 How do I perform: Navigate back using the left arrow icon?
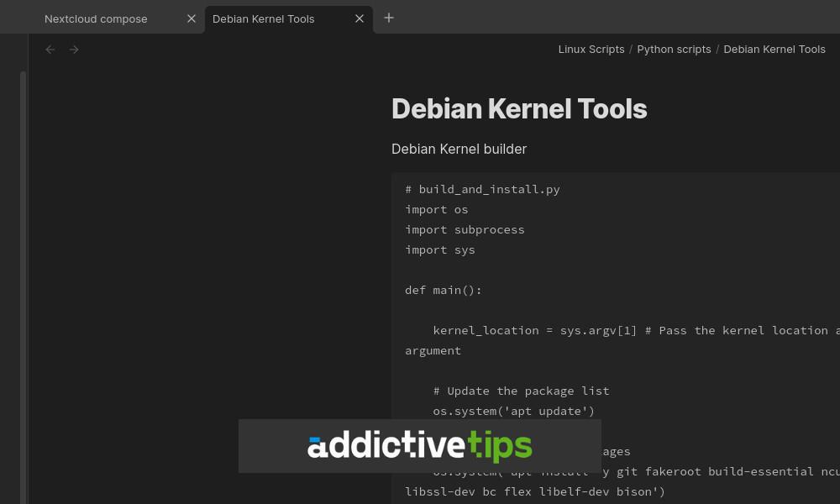50,50
